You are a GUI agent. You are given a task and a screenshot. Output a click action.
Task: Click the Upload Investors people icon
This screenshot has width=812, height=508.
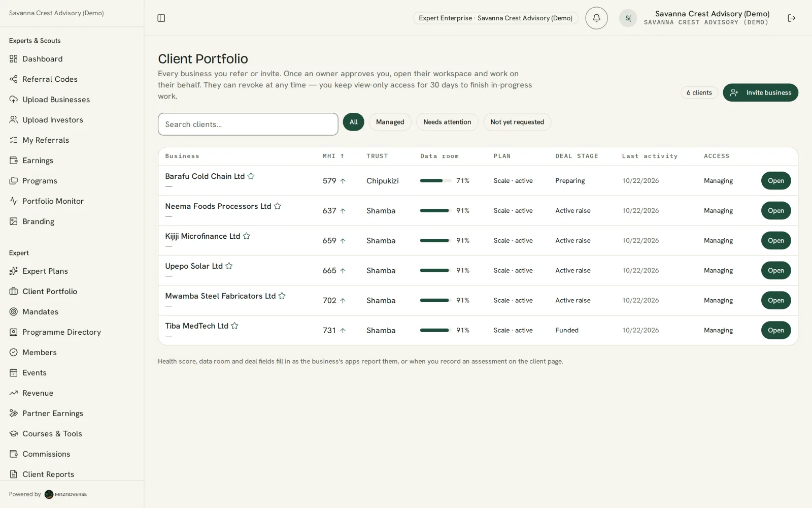point(14,120)
